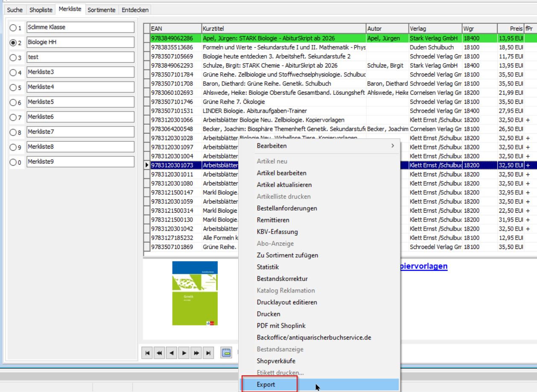Sort table by EAN column header
The width and height of the screenshot is (537, 392).
(x=175, y=29)
